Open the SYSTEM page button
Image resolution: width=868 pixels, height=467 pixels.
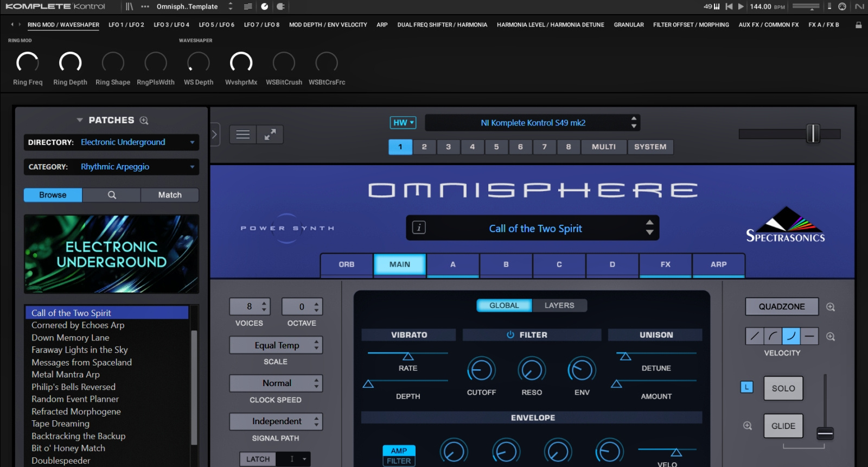650,147
